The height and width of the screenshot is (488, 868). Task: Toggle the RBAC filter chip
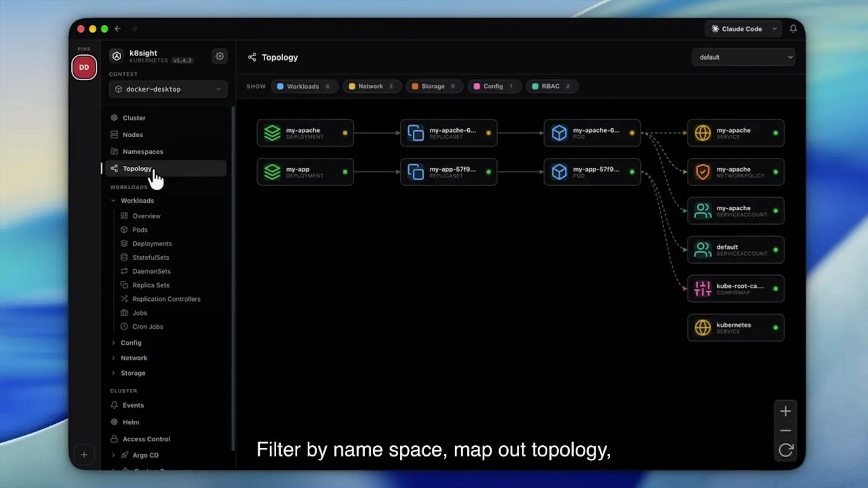coord(551,86)
